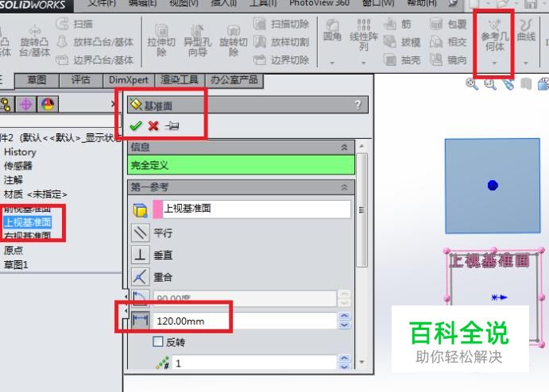Expand the 线性阵列 dropdown arrow

(x=363, y=63)
